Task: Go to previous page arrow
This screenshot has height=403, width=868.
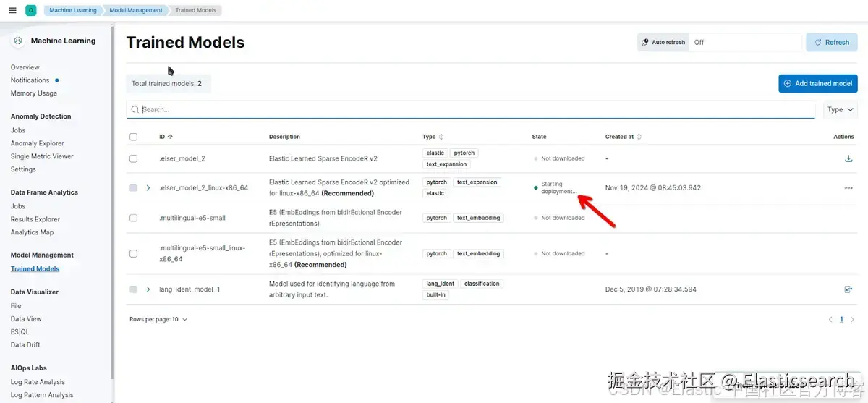Action: (830, 319)
